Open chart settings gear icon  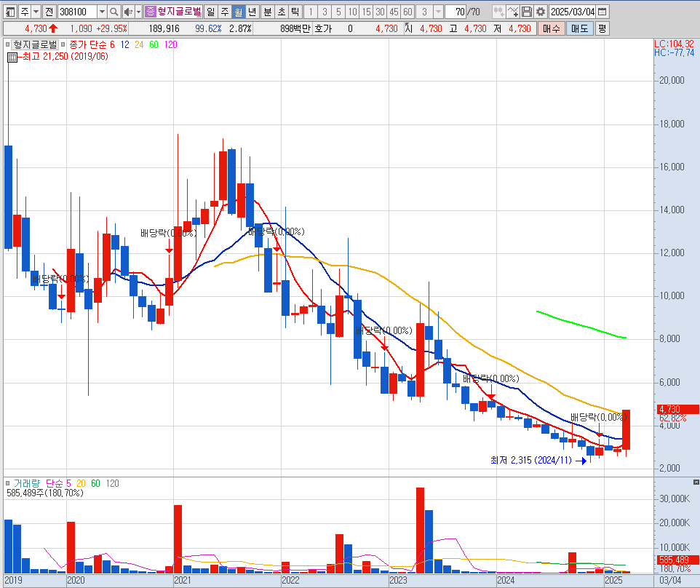541,12
